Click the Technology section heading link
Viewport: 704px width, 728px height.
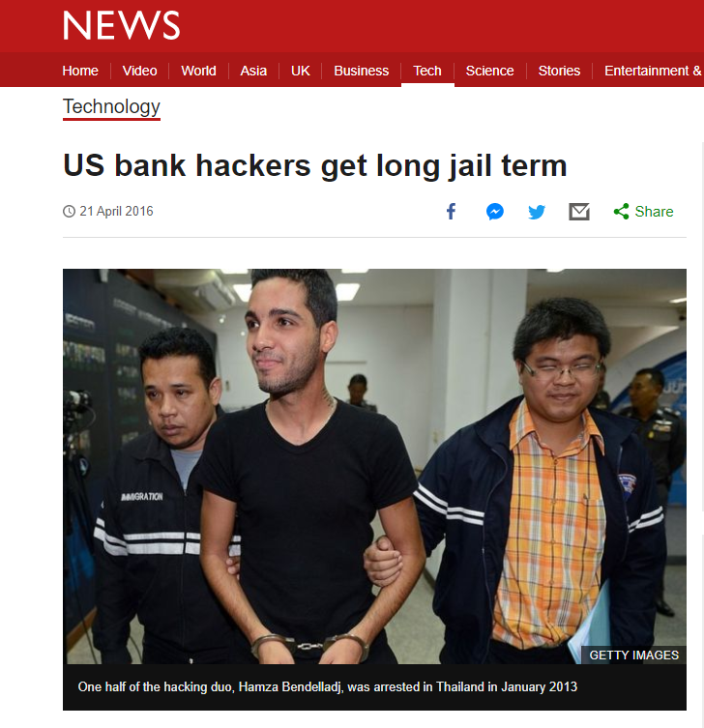click(111, 106)
